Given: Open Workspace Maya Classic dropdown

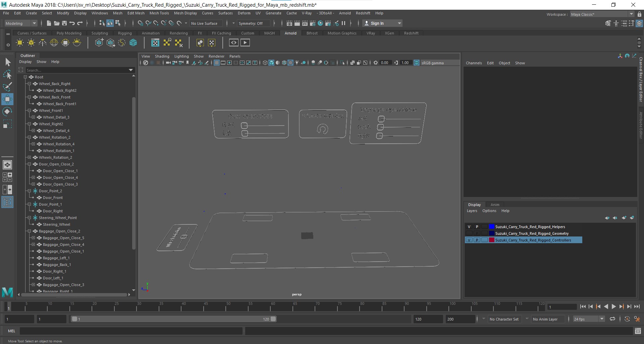Looking at the screenshot, I should [602, 14].
